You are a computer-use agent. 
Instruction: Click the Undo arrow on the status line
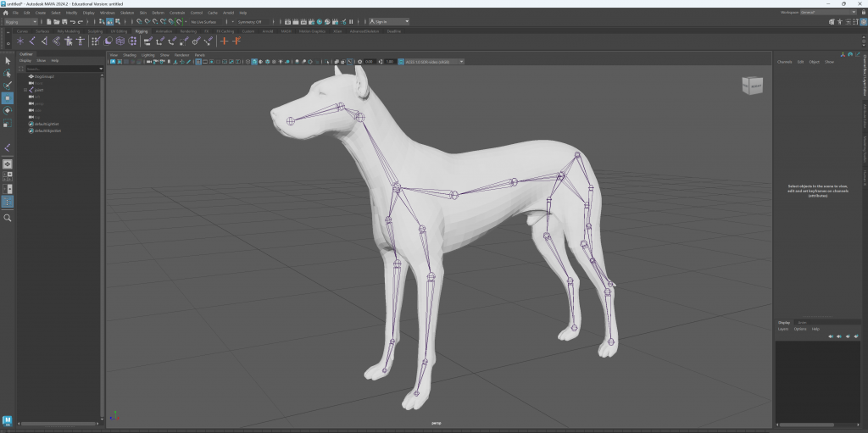[73, 21]
